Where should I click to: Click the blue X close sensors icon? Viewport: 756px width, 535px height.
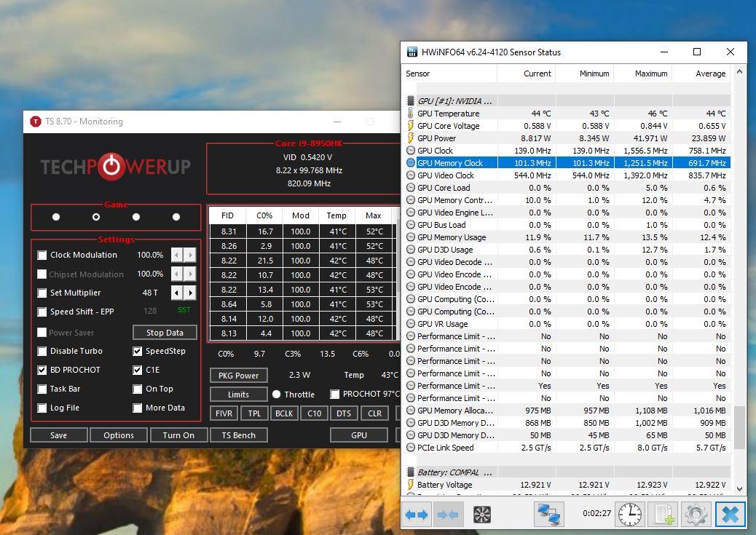coord(730,515)
